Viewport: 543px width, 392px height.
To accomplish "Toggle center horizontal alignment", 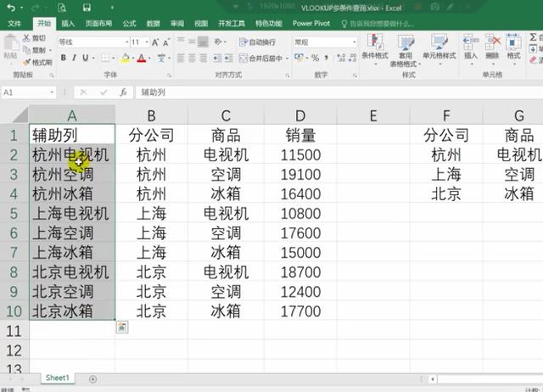I will (192, 58).
